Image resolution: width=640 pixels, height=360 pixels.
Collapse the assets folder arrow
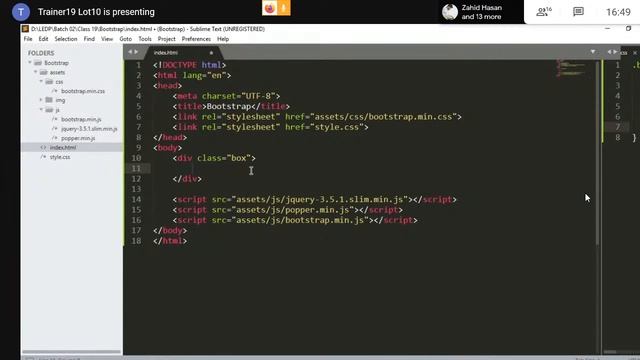36,72
